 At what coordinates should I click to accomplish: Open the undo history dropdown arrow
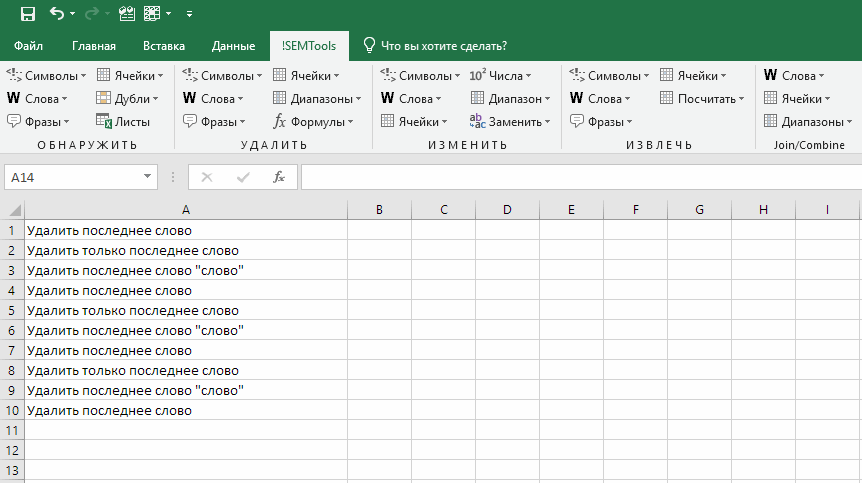tap(73, 14)
